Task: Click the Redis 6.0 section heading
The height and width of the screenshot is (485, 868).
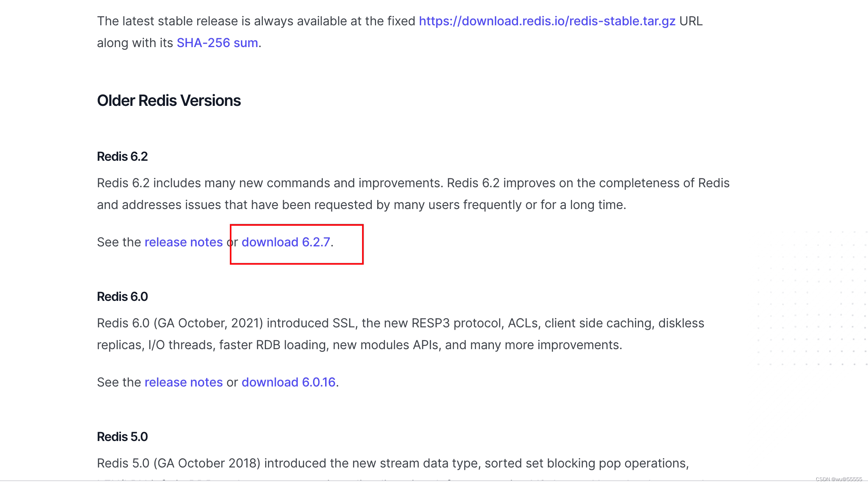Action: 122,297
